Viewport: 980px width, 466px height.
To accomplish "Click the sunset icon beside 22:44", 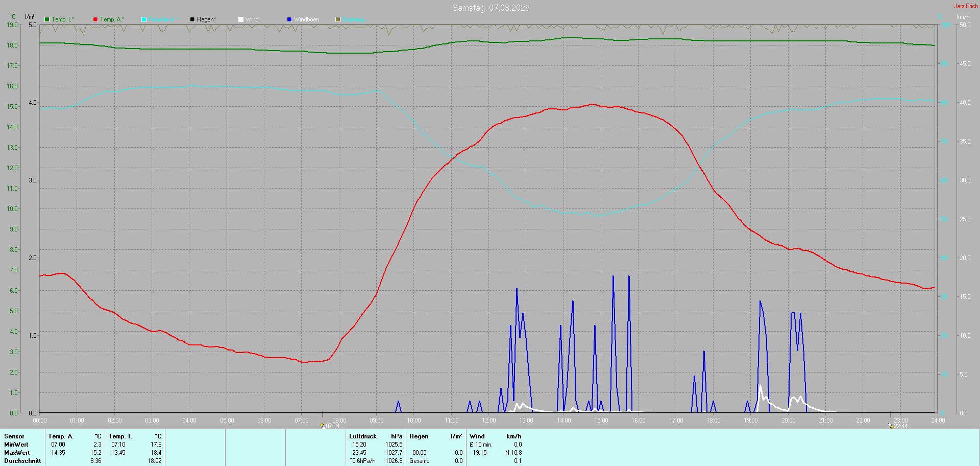I will pos(890,426).
